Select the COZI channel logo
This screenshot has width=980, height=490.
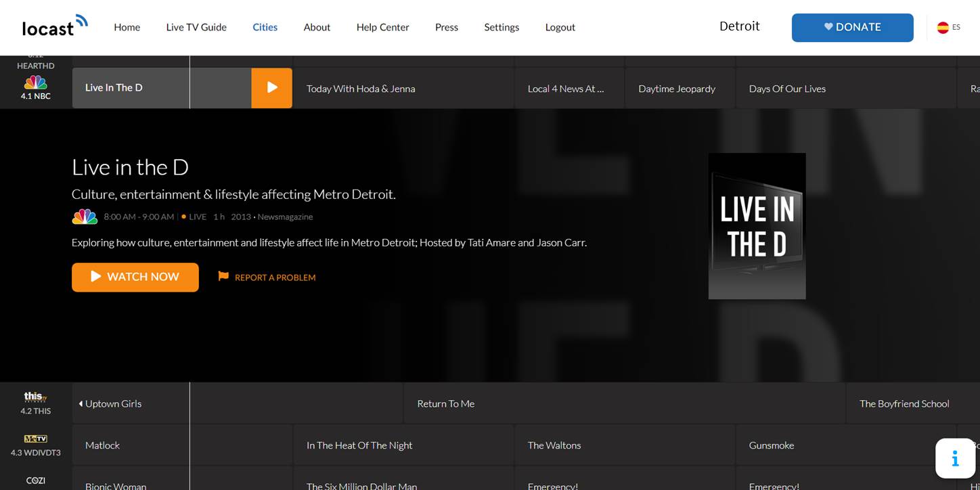pyautogui.click(x=35, y=481)
